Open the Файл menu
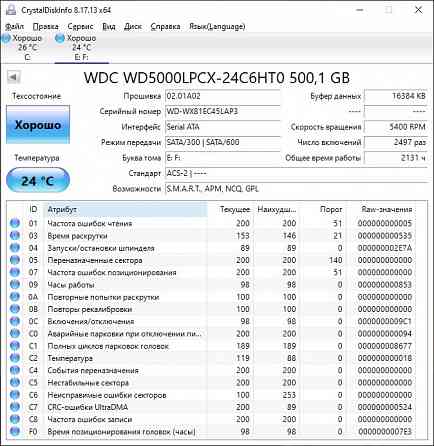The image size is (434, 446). tap(14, 26)
